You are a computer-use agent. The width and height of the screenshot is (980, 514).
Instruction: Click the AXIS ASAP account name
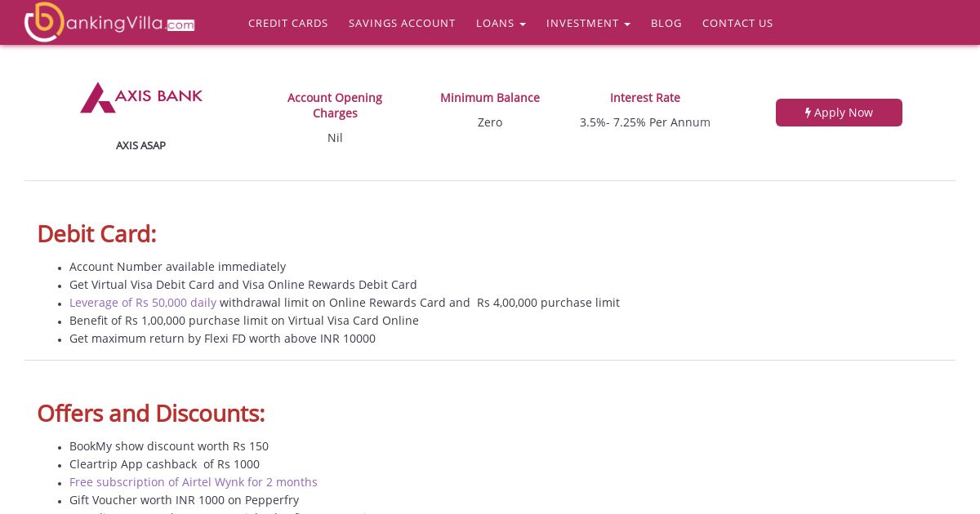point(140,145)
